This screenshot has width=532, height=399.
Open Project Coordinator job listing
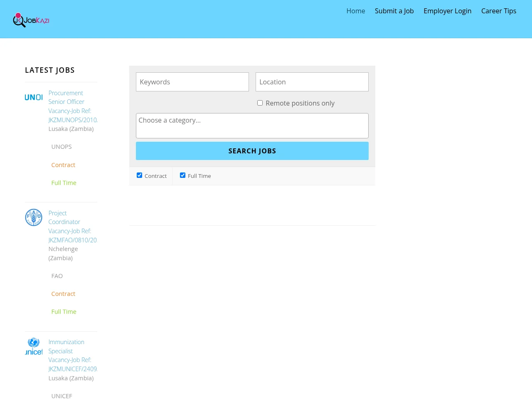point(72,227)
